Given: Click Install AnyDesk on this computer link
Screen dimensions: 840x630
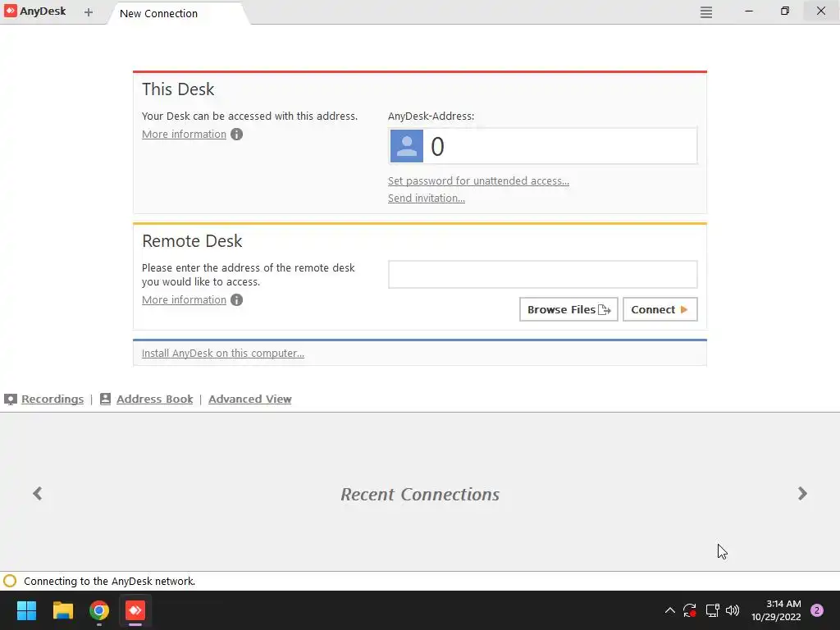Looking at the screenshot, I should (223, 353).
